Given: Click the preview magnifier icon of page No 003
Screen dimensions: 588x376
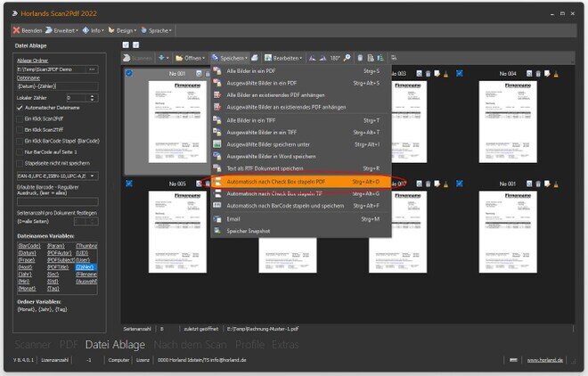Looking at the screenshot, I should [x=420, y=73].
